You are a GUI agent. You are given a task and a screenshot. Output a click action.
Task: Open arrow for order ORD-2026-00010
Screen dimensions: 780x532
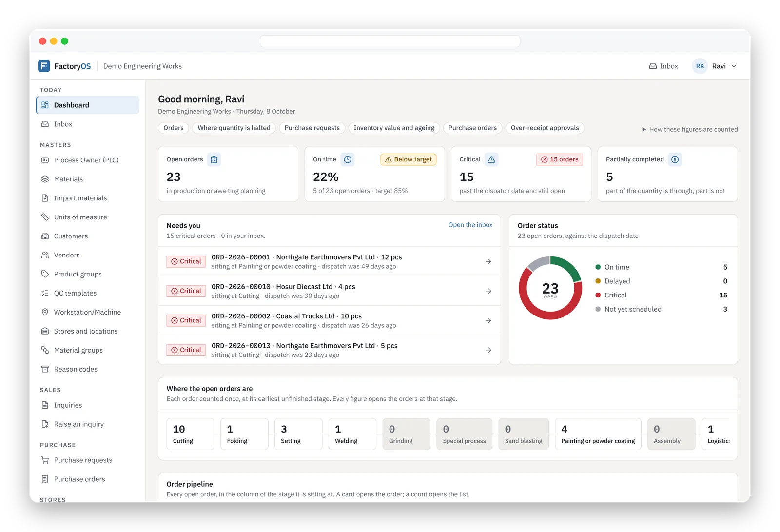[488, 291]
